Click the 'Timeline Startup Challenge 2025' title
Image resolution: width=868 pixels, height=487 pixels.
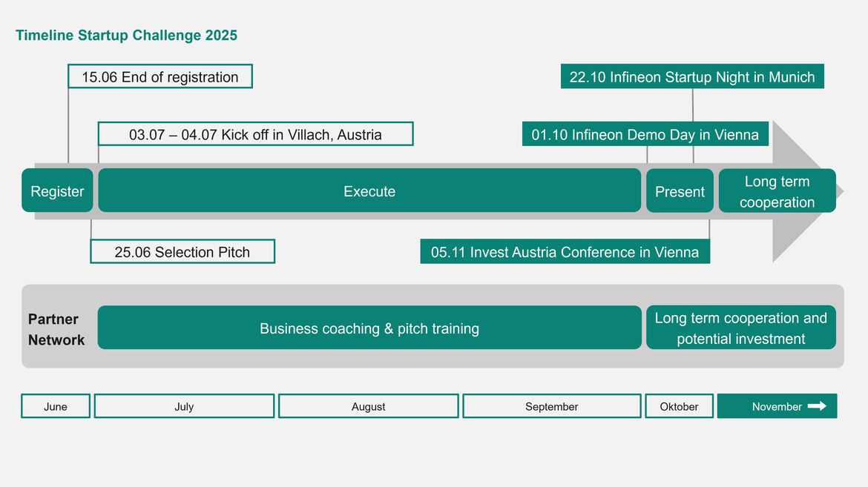126,35
